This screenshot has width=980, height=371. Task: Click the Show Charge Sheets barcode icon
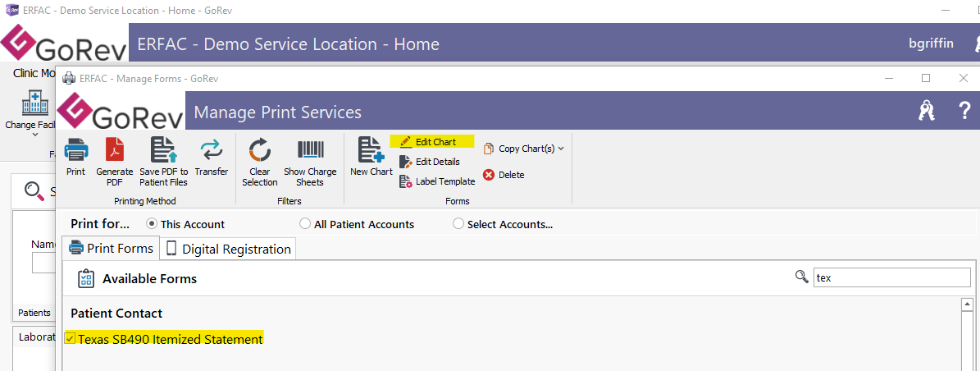click(310, 151)
